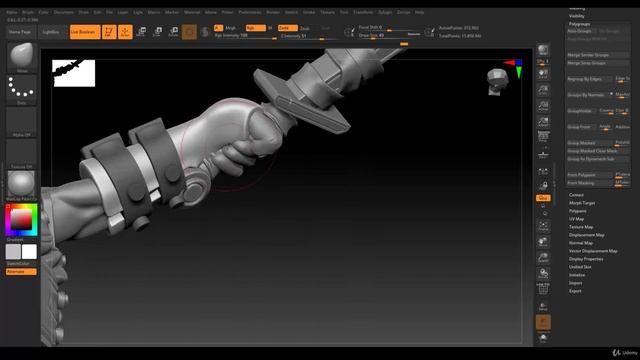Click the reference silhouette thumbnail on canvas
This screenshot has height=360, width=640.
73,73
